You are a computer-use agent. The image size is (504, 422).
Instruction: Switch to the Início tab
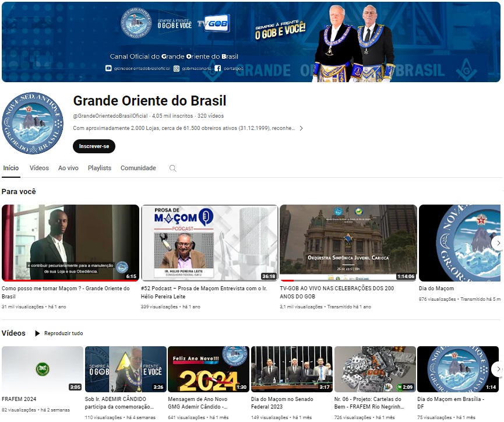[11, 168]
